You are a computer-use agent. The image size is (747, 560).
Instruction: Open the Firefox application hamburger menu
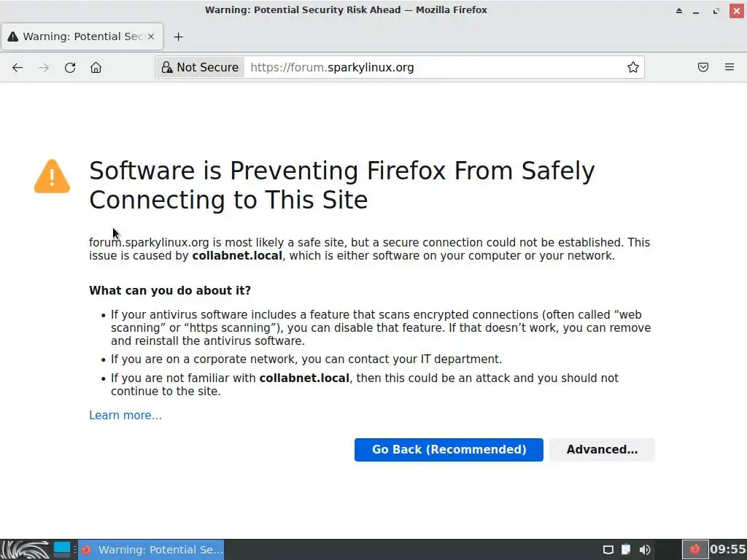point(729,67)
